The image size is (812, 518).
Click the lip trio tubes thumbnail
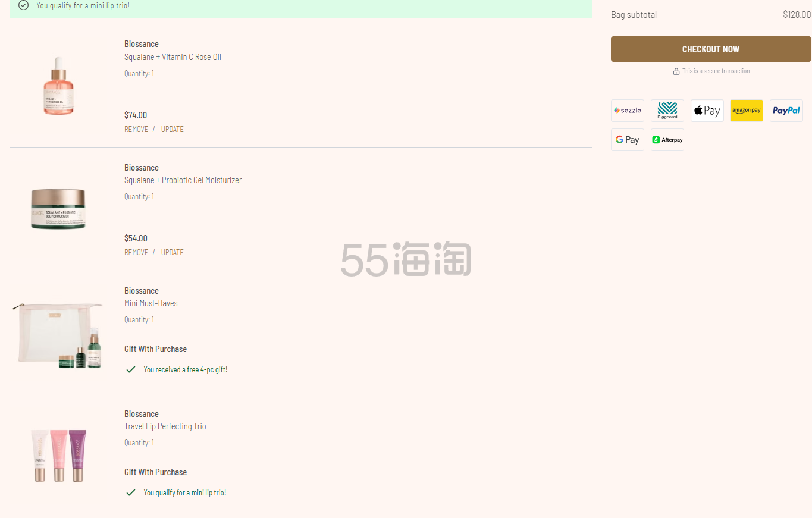pyautogui.click(x=58, y=456)
